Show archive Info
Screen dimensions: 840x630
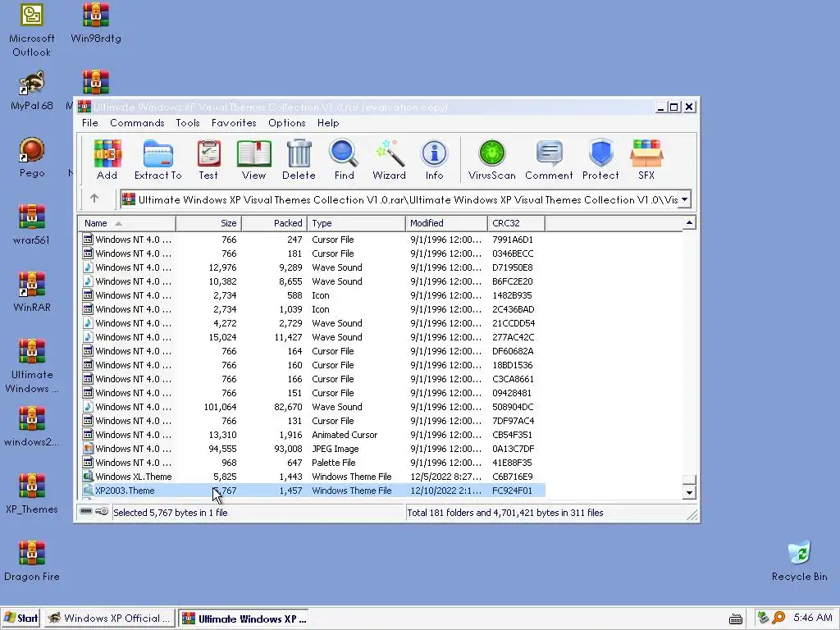(x=435, y=160)
